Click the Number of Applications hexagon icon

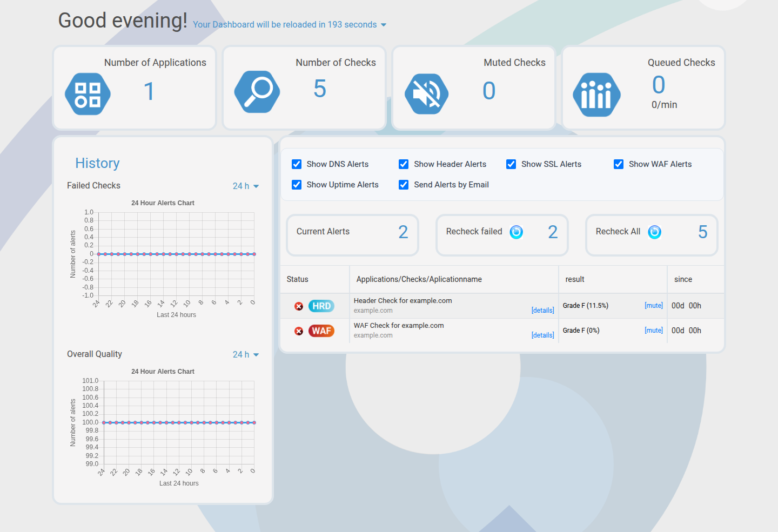click(x=88, y=93)
